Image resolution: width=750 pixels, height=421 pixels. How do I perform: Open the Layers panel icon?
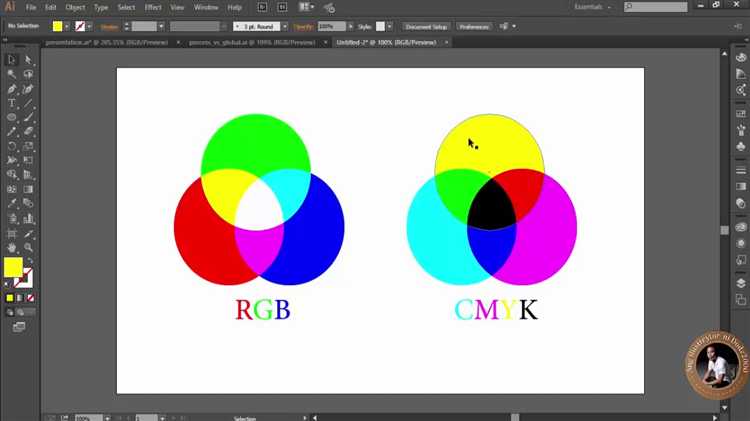click(741, 283)
